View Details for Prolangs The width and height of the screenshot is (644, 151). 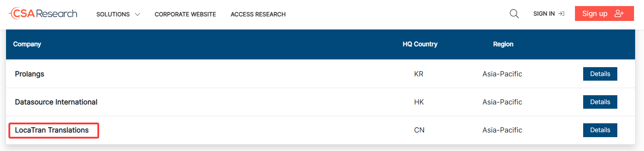(x=600, y=74)
